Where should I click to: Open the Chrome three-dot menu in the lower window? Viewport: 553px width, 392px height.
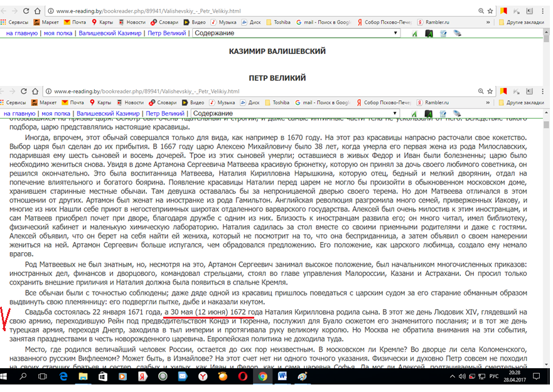pos(542,92)
